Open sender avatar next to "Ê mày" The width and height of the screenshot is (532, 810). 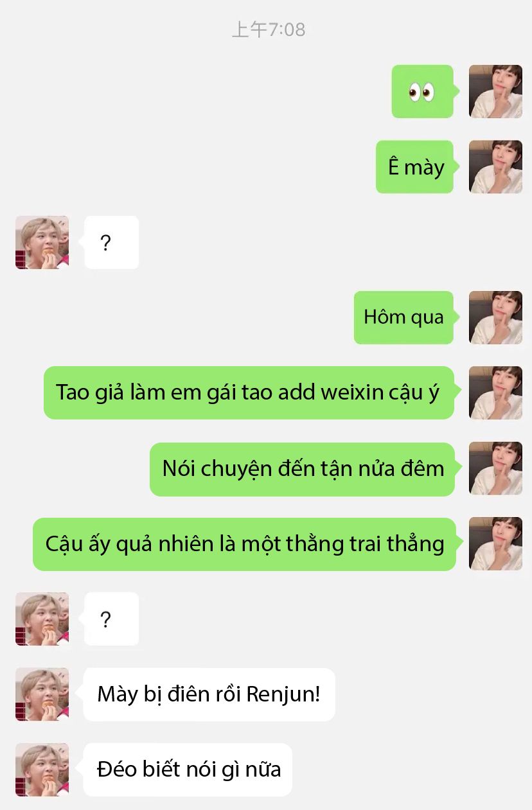coord(495,167)
